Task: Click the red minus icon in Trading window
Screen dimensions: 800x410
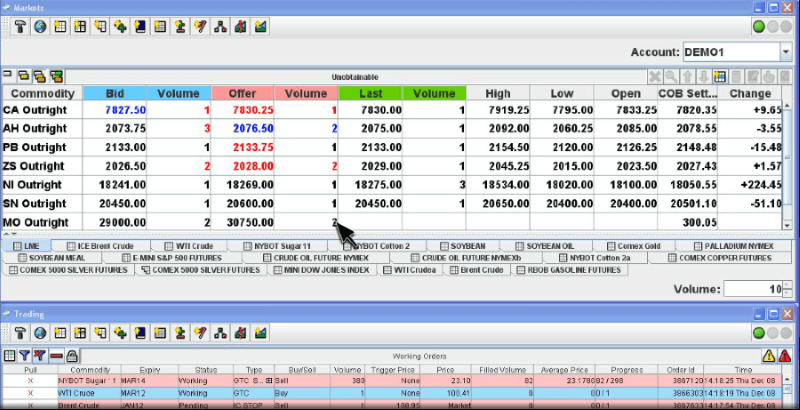Action: click(56, 355)
